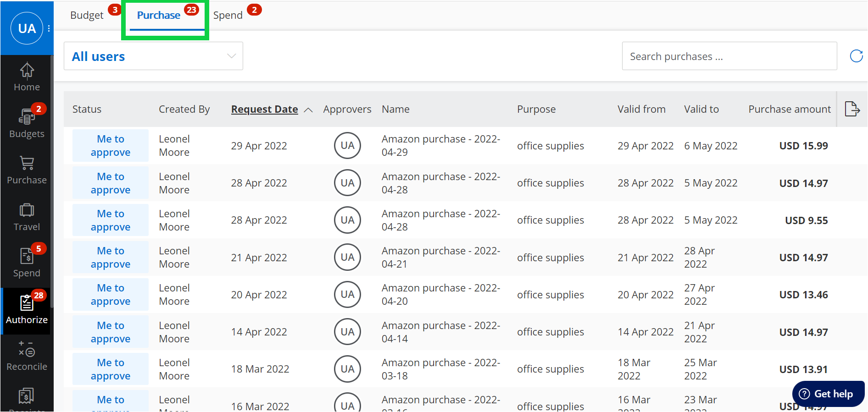
Task: Click the Purpose column header
Action: [536, 109]
